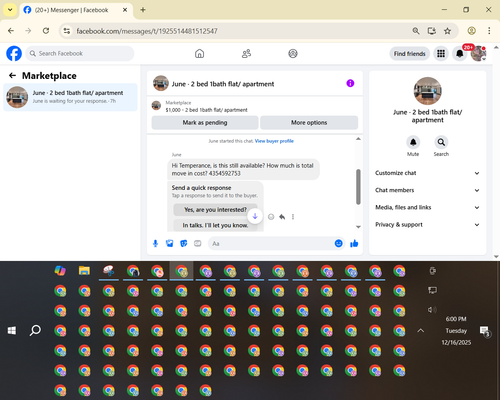This screenshot has height=400, width=500.
Task: Open the Facebook menu grid icon
Action: [441, 53]
